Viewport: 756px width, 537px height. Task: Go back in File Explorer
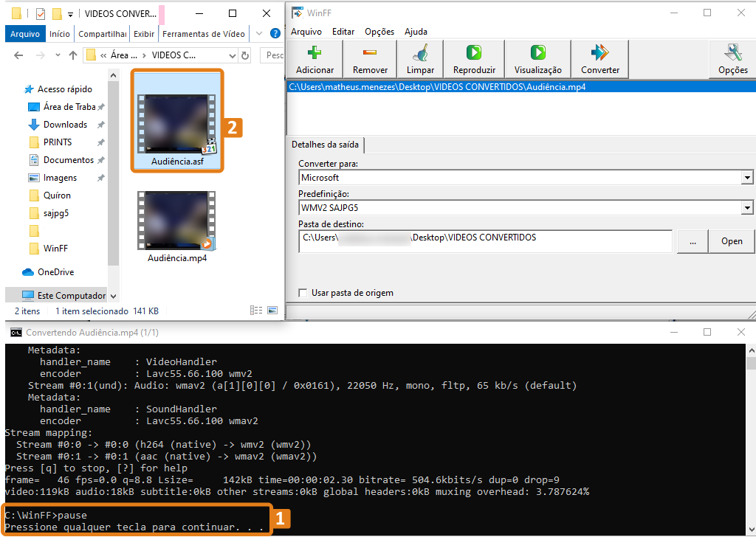18,55
